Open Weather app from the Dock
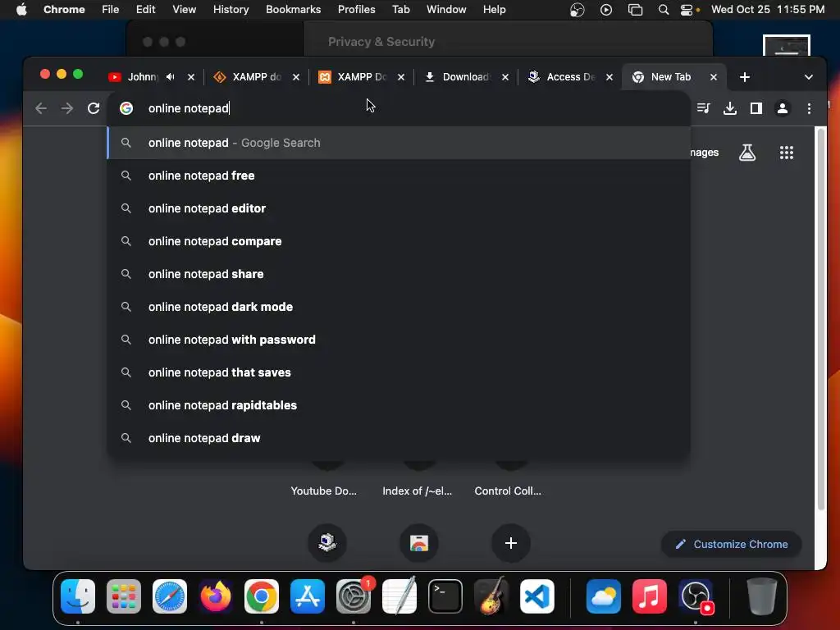 pos(604,596)
